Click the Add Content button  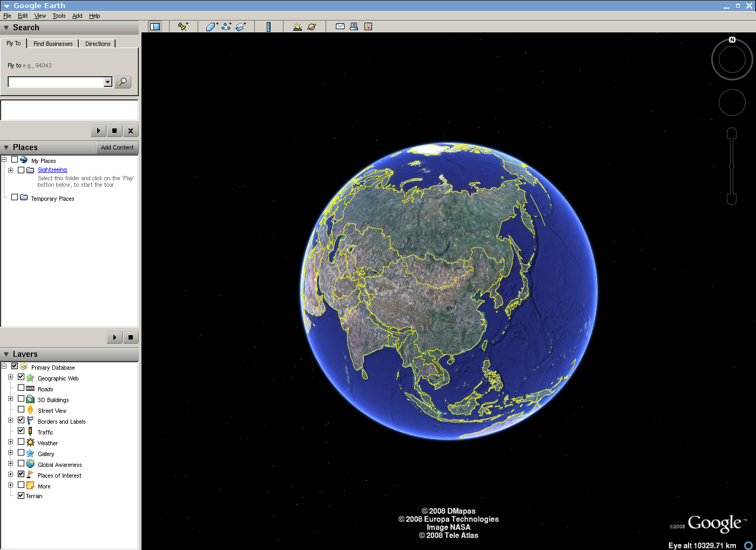click(x=117, y=147)
